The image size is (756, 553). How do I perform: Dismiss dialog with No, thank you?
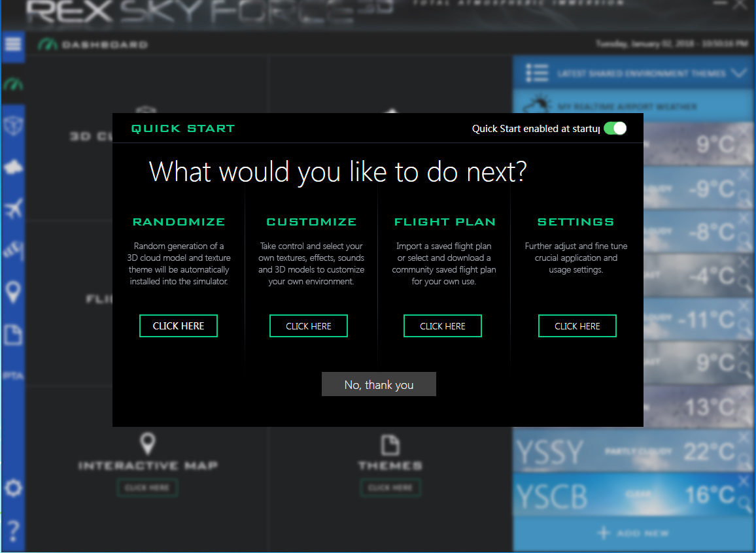point(379,384)
